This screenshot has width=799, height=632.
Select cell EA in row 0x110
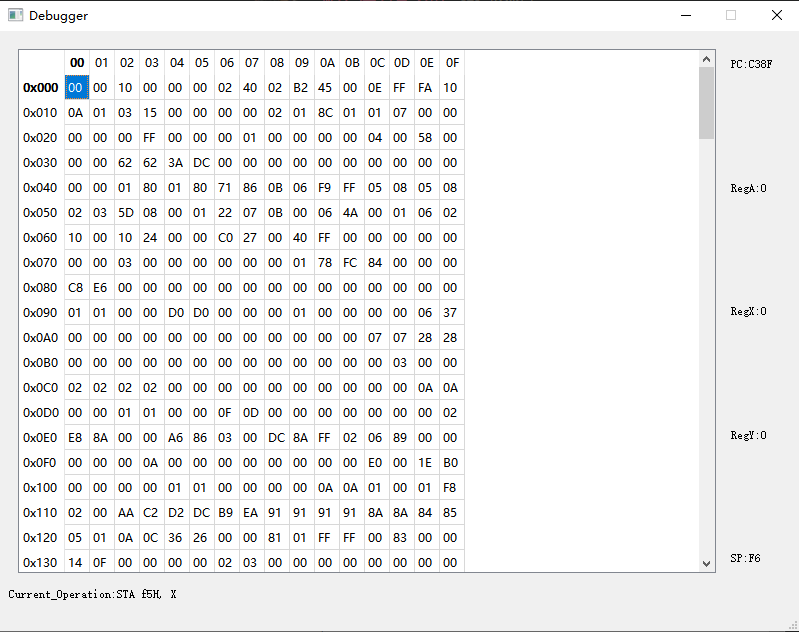(252, 512)
